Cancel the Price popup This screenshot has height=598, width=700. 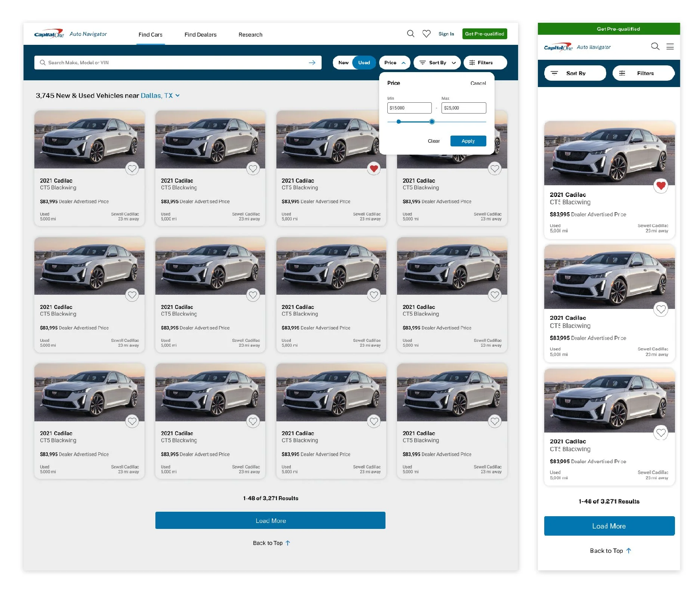tap(478, 83)
